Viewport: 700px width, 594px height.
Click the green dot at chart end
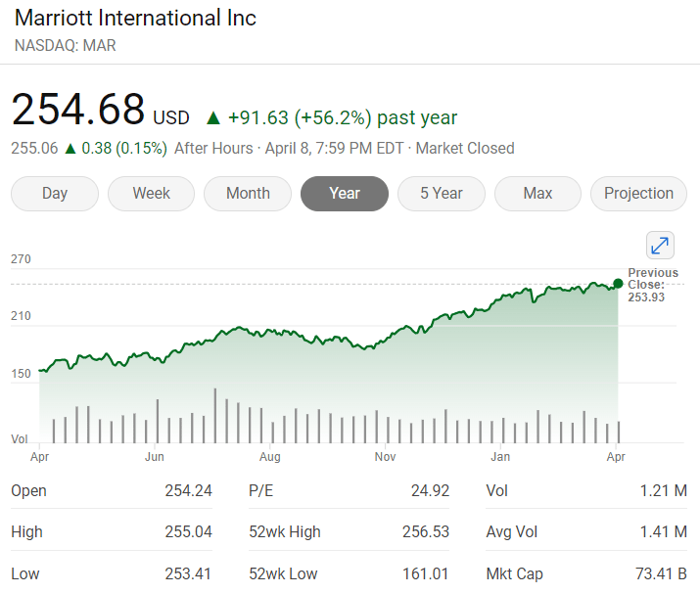pyautogui.click(x=618, y=284)
